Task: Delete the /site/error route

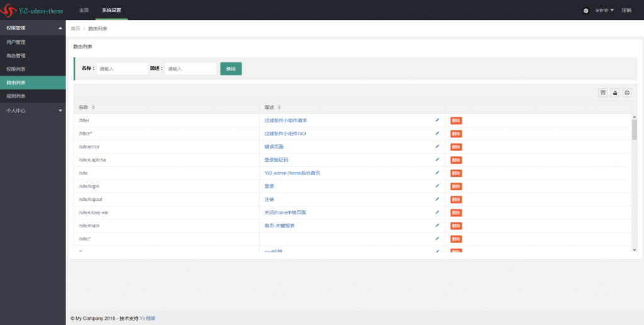Action: coord(456,147)
